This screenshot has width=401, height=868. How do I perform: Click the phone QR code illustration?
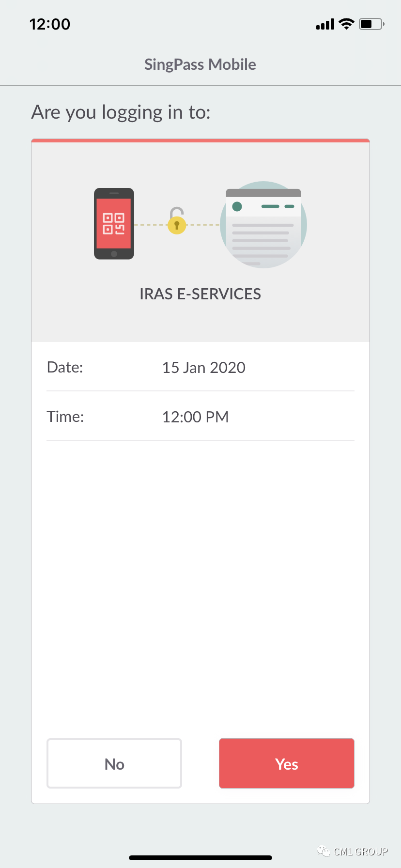tap(114, 224)
